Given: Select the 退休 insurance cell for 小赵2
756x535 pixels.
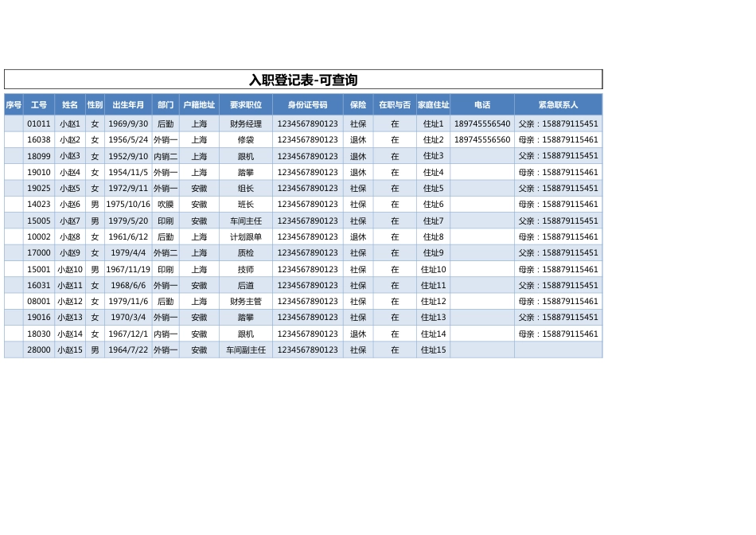Looking at the screenshot, I should [357, 139].
